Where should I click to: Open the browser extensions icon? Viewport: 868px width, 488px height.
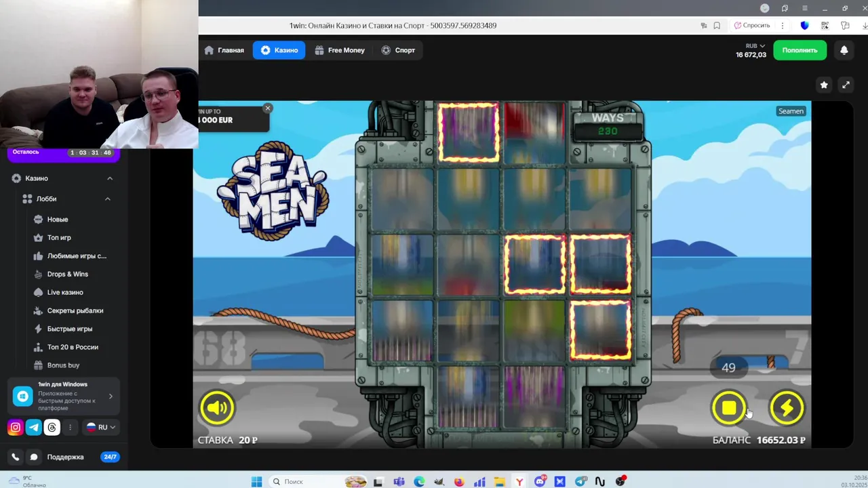coord(845,25)
